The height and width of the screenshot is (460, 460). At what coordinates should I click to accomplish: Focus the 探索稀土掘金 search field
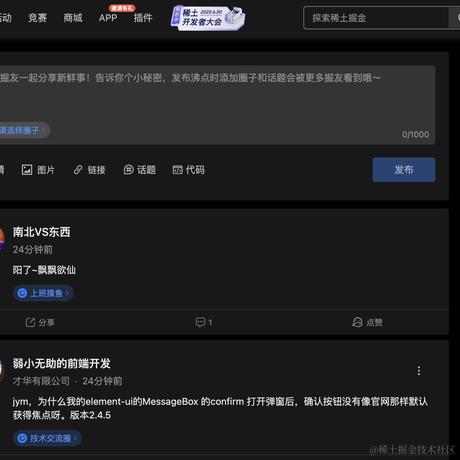point(377,18)
